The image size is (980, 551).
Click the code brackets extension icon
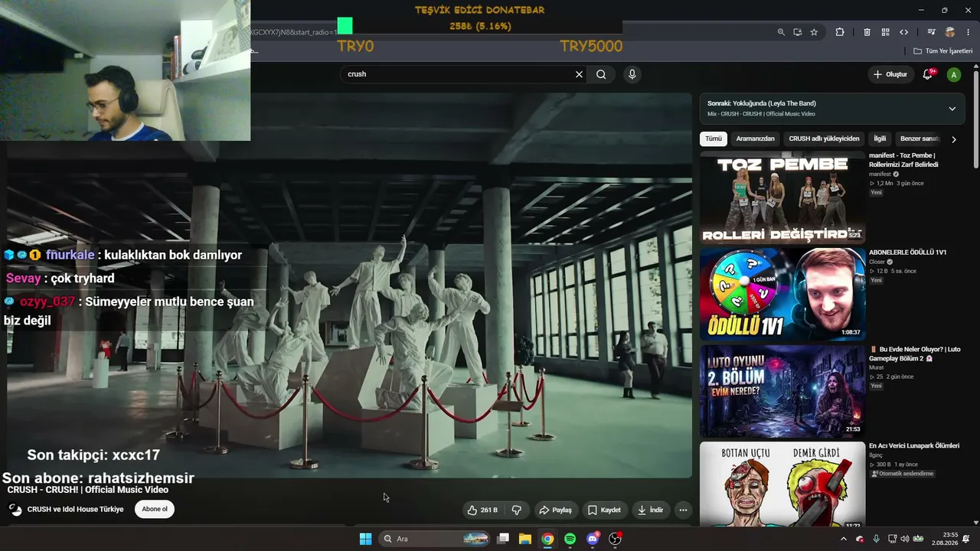tap(903, 32)
